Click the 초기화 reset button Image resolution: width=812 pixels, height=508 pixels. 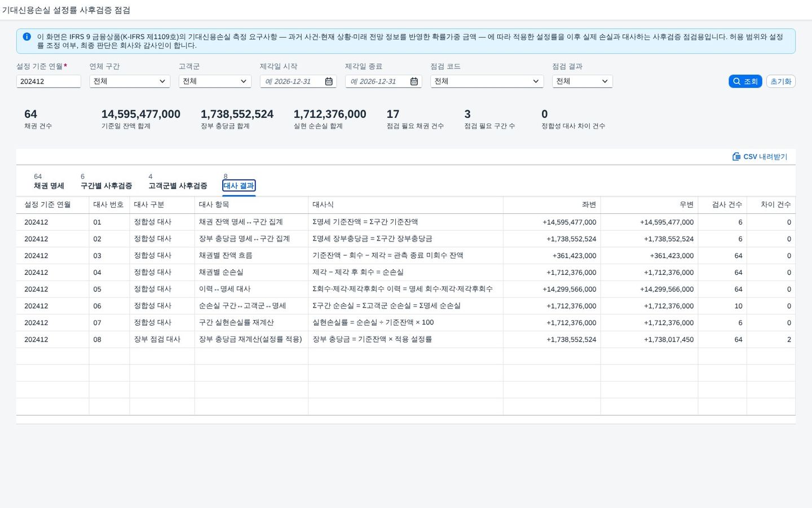[x=781, y=81]
